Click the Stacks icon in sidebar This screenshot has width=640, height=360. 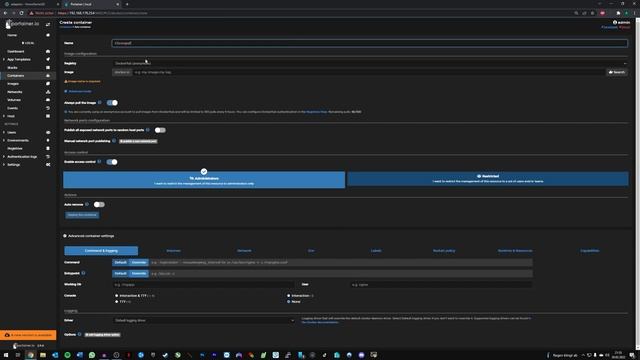[x=48, y=68]
